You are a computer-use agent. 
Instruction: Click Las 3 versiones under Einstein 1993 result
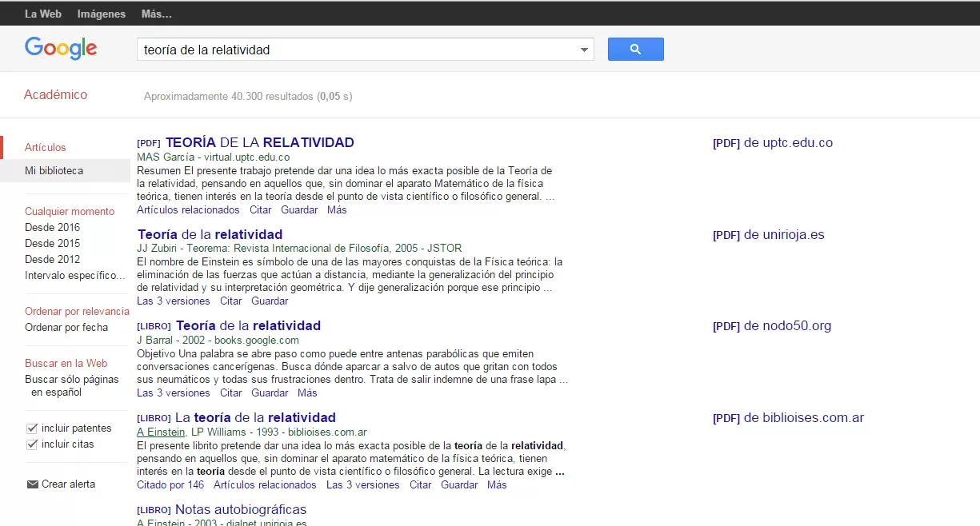[x=363, y=485]
